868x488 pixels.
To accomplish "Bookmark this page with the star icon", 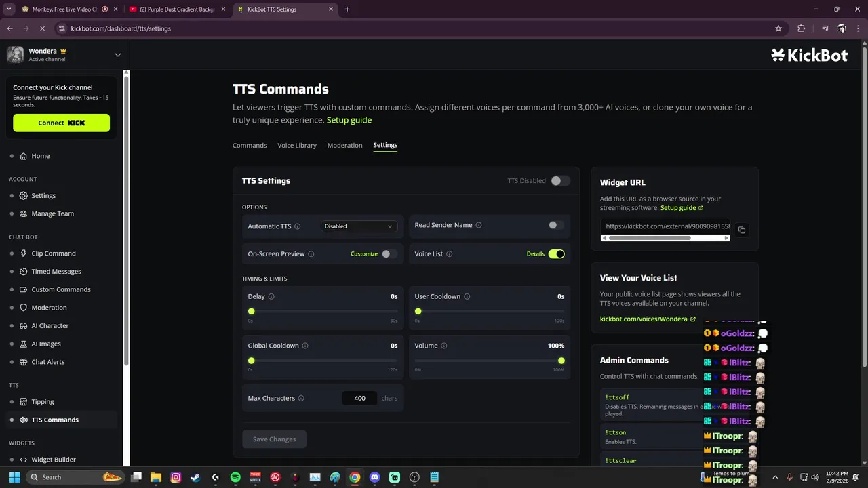I will pyautogui.click(x=778, y=28).
